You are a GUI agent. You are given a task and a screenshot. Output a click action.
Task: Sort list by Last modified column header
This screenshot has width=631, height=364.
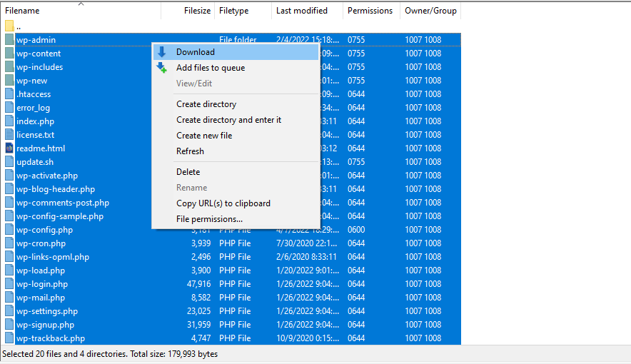click(308, 11)
